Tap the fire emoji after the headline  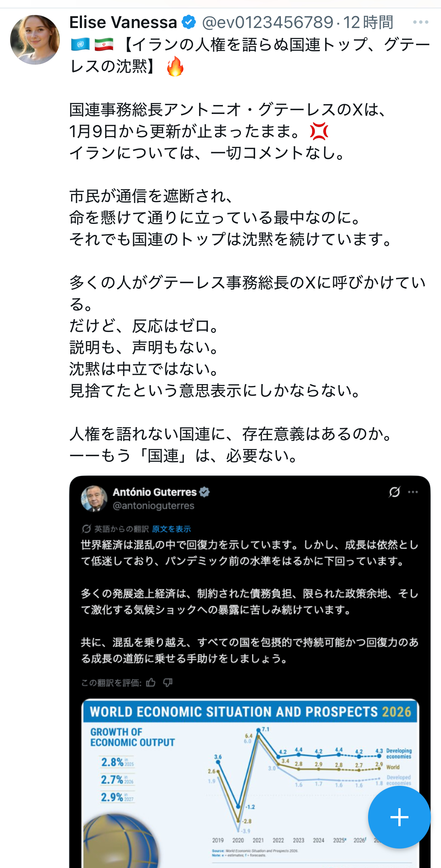click(x=175, y=67)
